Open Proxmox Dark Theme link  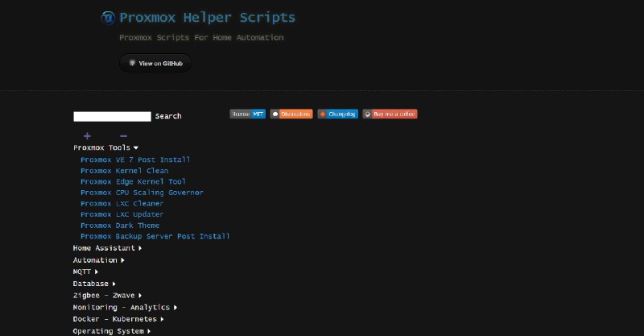click(120, 226)
